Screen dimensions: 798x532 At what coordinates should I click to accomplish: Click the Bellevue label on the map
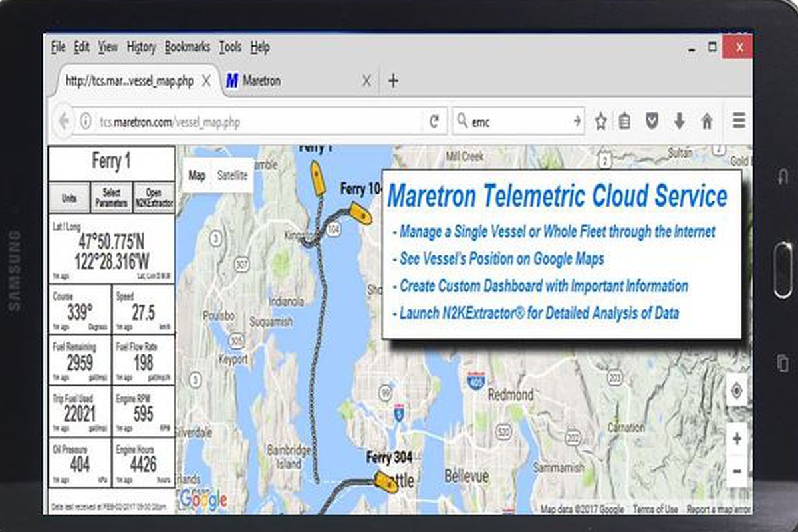[x=466, y=477]
